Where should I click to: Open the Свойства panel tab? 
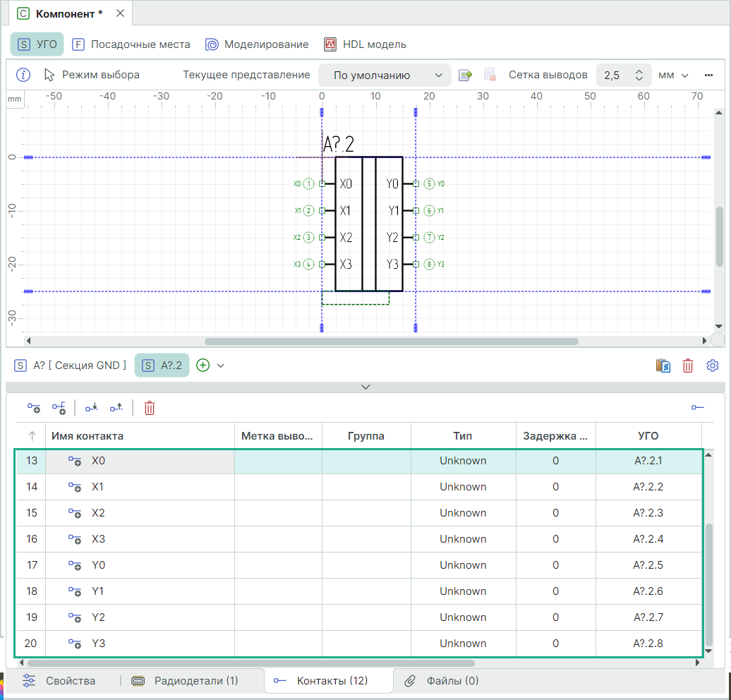[x=60, y=681]
